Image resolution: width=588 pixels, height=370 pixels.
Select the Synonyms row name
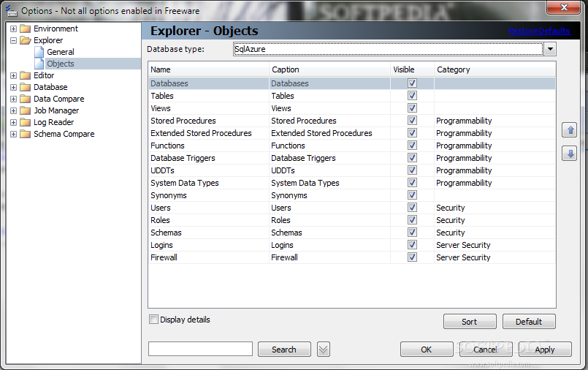[169, 195]
